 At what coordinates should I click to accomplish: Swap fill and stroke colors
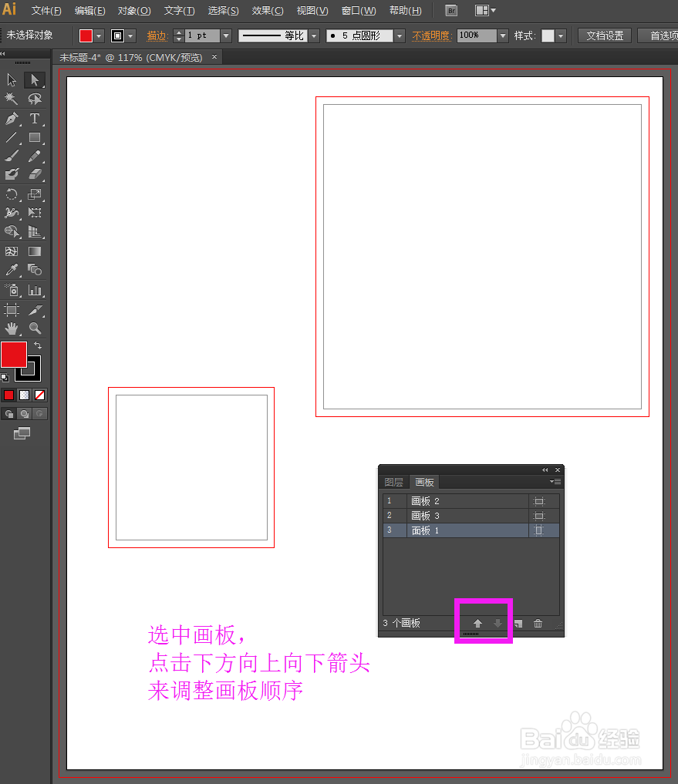[38, 345]
